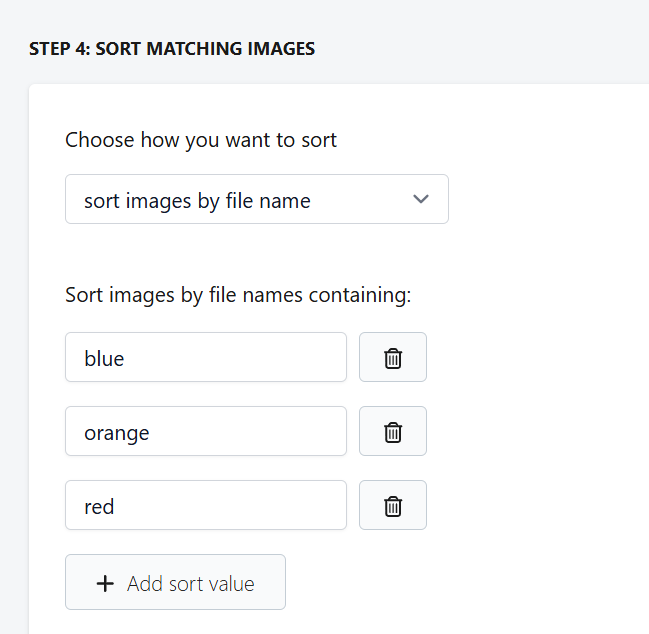The image size is (649, 634).
Task: Click the Add sort value button
Action: [x=175, y=582]
